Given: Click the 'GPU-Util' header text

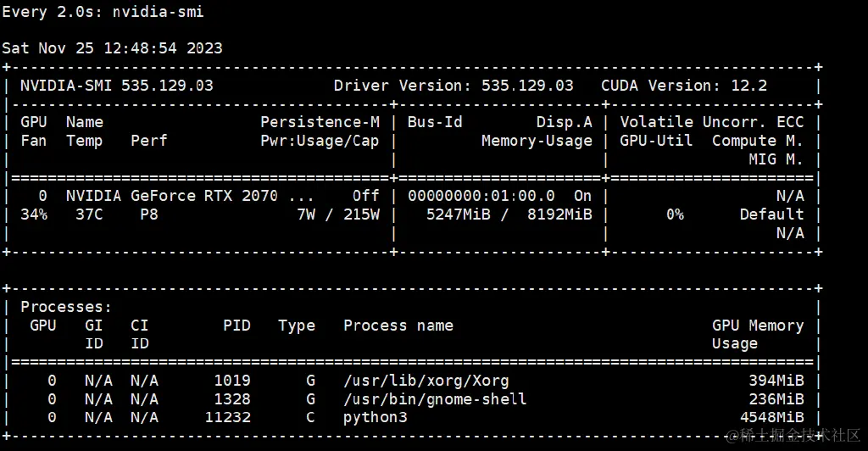Looking at the screenshot, I should (x=657, y=141).
